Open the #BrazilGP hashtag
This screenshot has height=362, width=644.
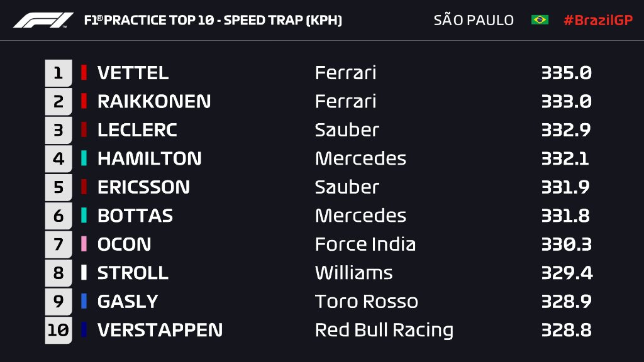598,19
